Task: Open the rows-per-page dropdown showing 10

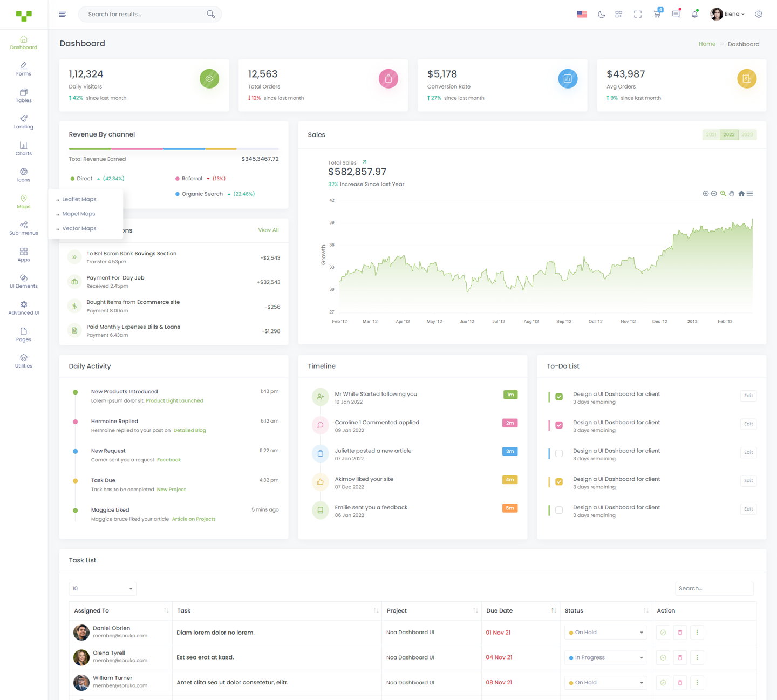Action: click(x=103, y=589)
